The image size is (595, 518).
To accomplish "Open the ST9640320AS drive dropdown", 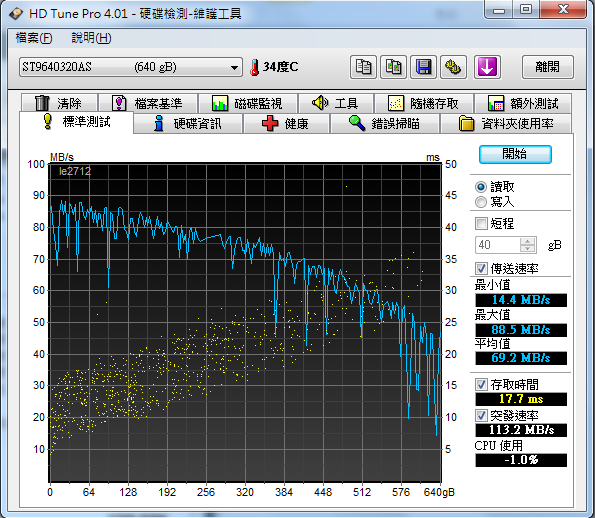I will point(131,67).
